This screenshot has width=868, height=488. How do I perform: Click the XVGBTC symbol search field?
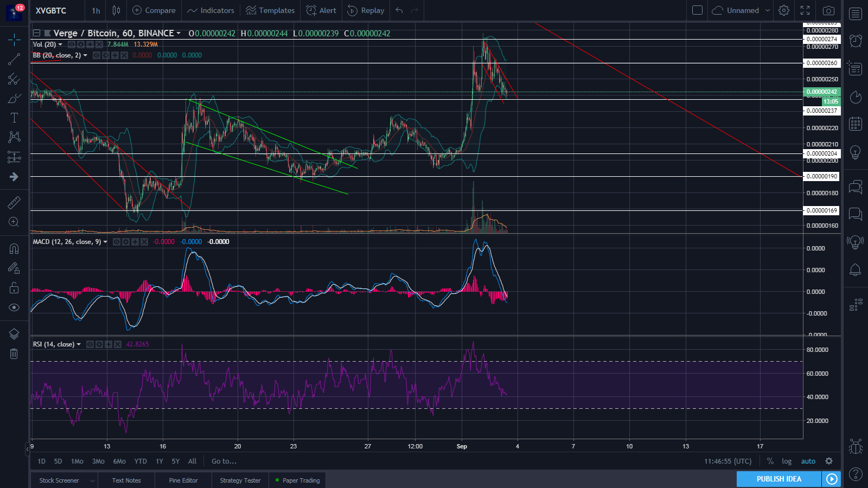pyautogui.click(x=57, y=10)
